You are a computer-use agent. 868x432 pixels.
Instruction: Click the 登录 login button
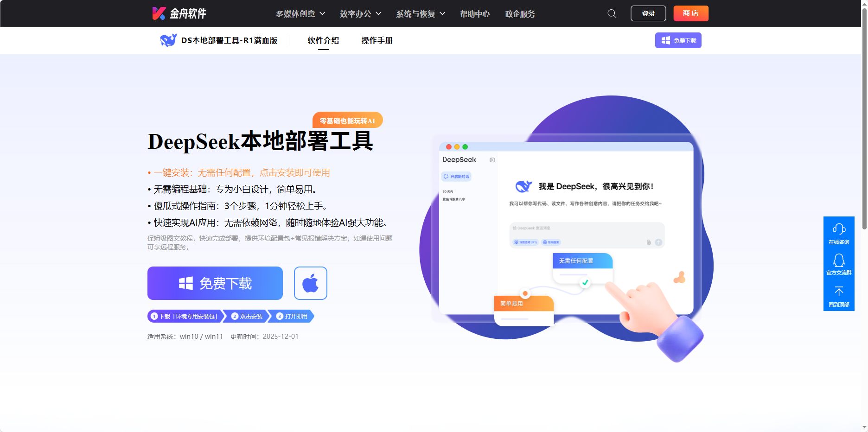648,13
